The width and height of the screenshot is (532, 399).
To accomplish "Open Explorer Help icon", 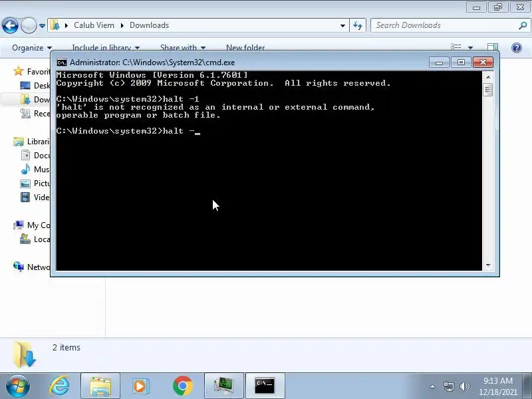I will (517, 48).
